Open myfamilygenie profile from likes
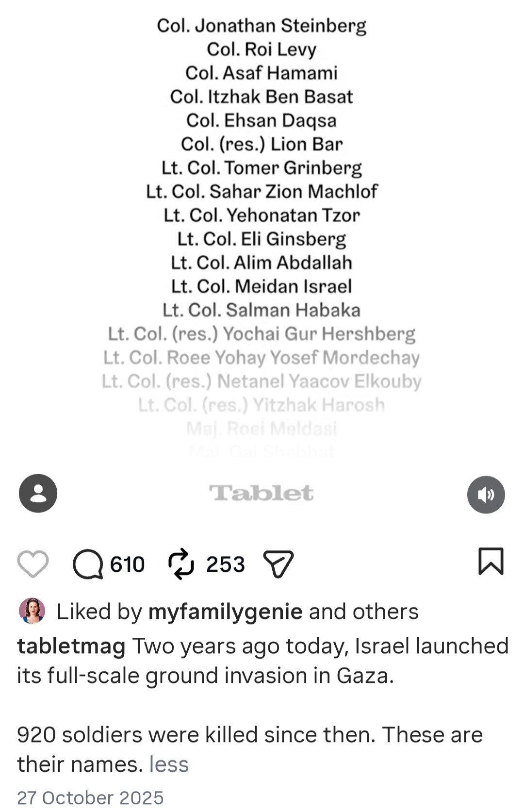Image resolution: width=524 pixels, height=812 pixels. (226, 612)
